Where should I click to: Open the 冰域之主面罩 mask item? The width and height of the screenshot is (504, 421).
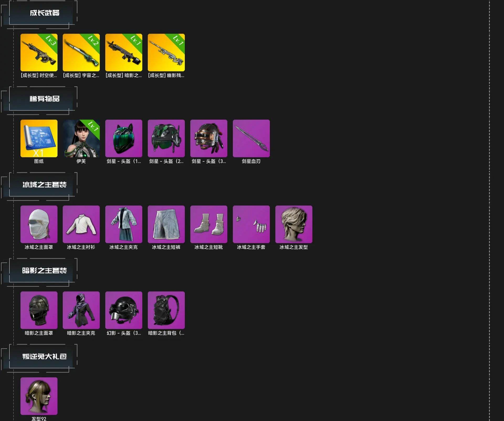tap(39, 224)
